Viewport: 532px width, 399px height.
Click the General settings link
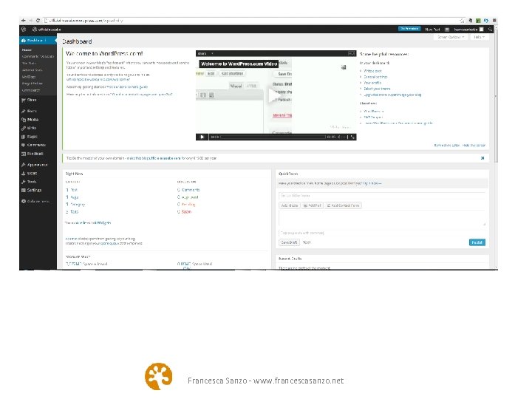(x=375, y=77)
